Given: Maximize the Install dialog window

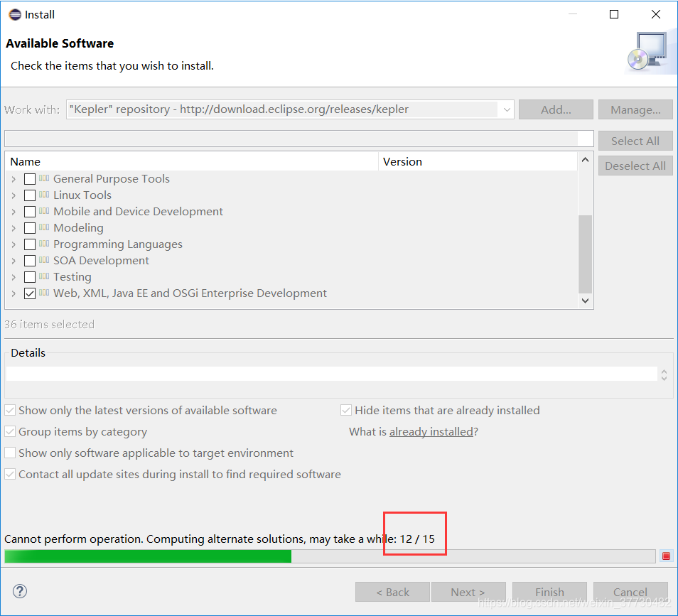Looking at the screenshot, I should [x=613, y=14].
